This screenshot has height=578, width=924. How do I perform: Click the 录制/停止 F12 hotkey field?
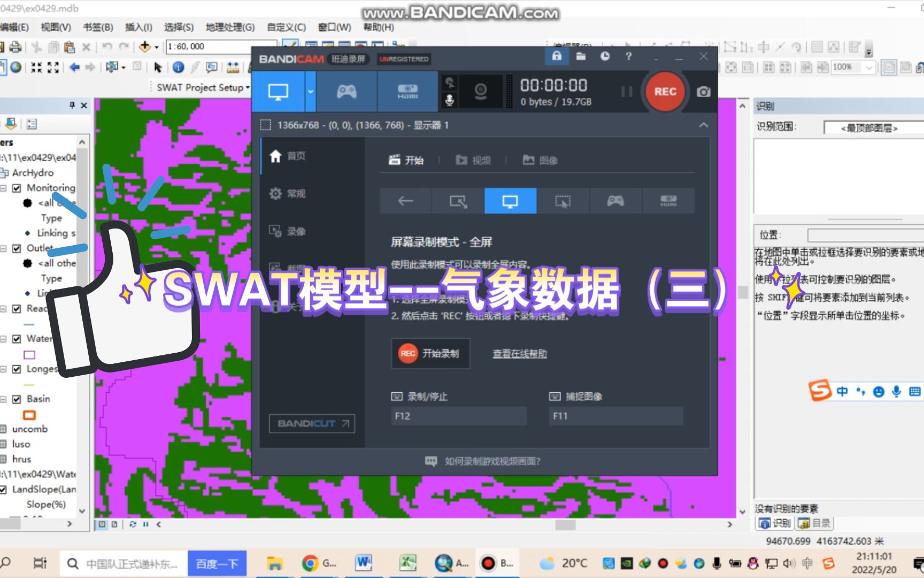(x=459, y=416)
